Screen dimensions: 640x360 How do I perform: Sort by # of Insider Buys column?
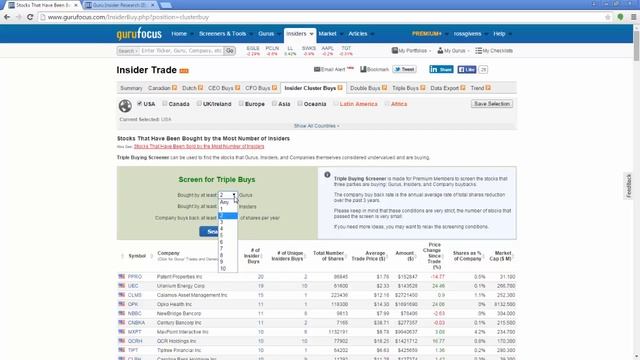252,256
